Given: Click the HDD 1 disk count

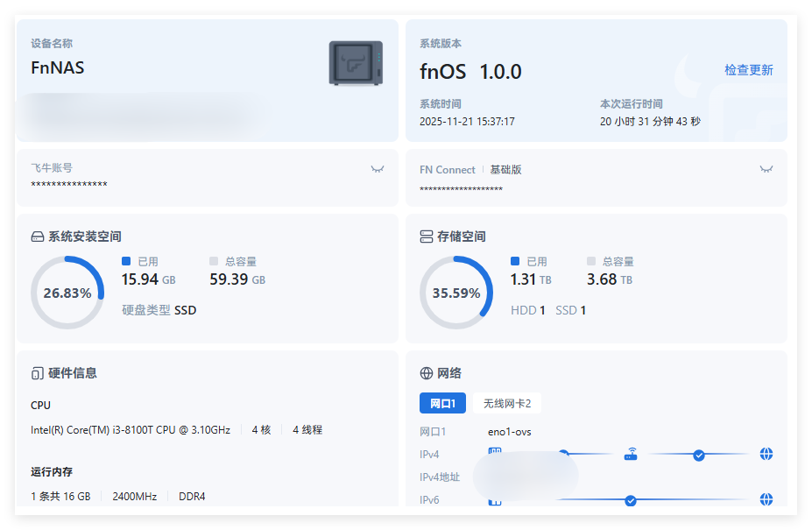Looking at the screenshot, I should click(x=527, y=310).
